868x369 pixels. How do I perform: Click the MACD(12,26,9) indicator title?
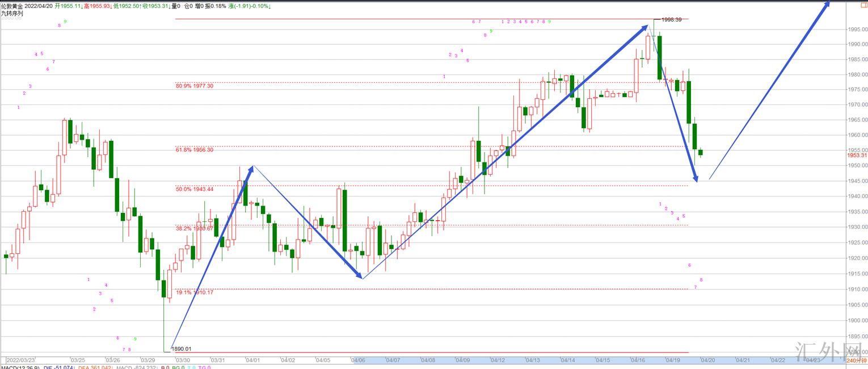[x=20, y=367]
